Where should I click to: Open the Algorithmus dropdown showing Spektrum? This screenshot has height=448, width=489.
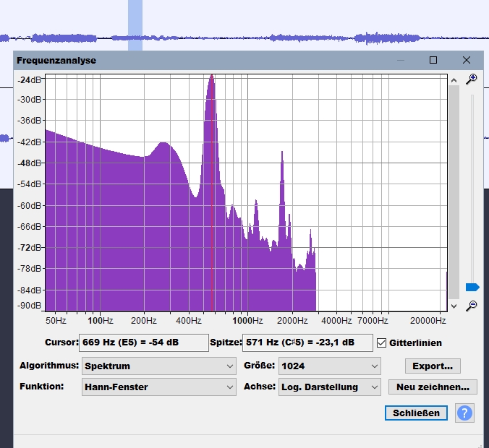(x=158, y=366)
